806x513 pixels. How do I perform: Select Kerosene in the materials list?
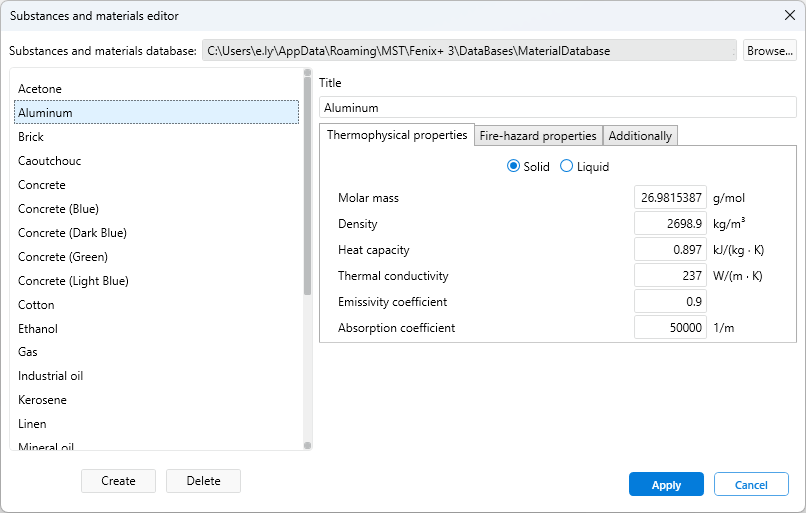click(x=156, y=400)
